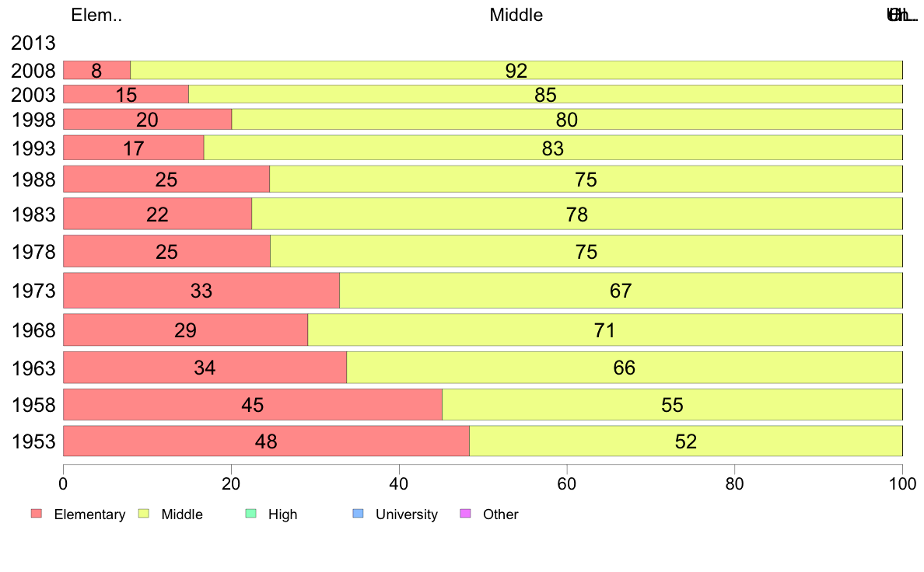The width and height of the screenshot is (924, 572).
Task: Click the 60 tick on the x-axis
Action: (567, 483)
